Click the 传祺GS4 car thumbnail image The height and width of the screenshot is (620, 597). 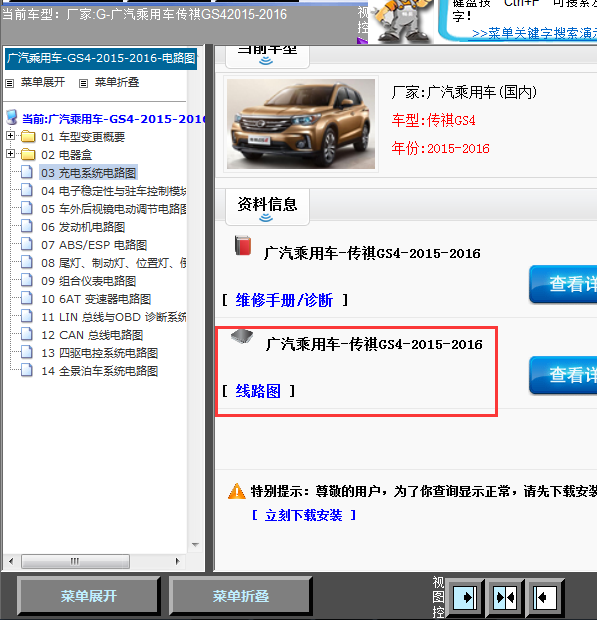(x=301, y=124)
